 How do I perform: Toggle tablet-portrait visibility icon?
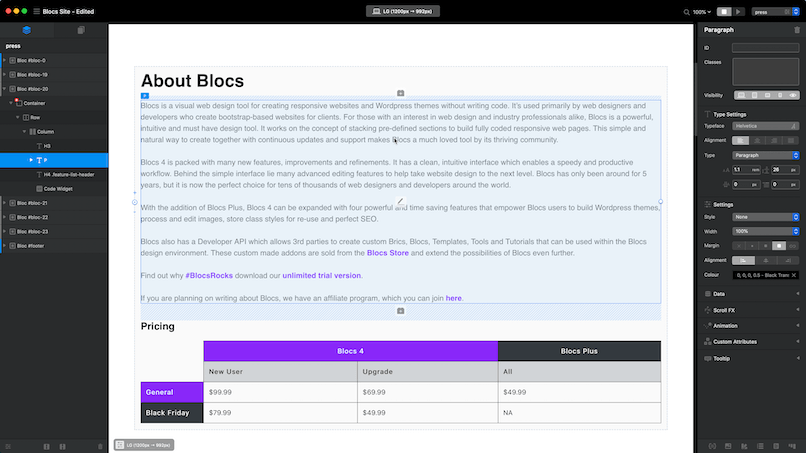(755, 95)
